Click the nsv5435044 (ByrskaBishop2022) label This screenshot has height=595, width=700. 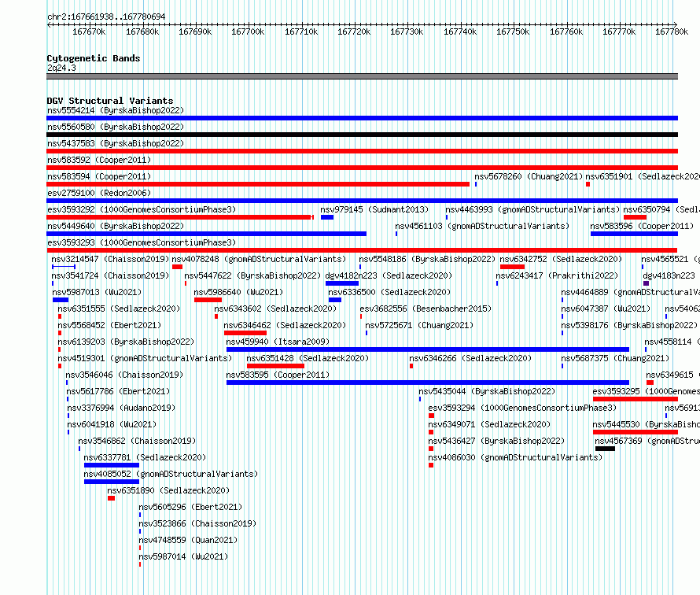click(487, 391)
